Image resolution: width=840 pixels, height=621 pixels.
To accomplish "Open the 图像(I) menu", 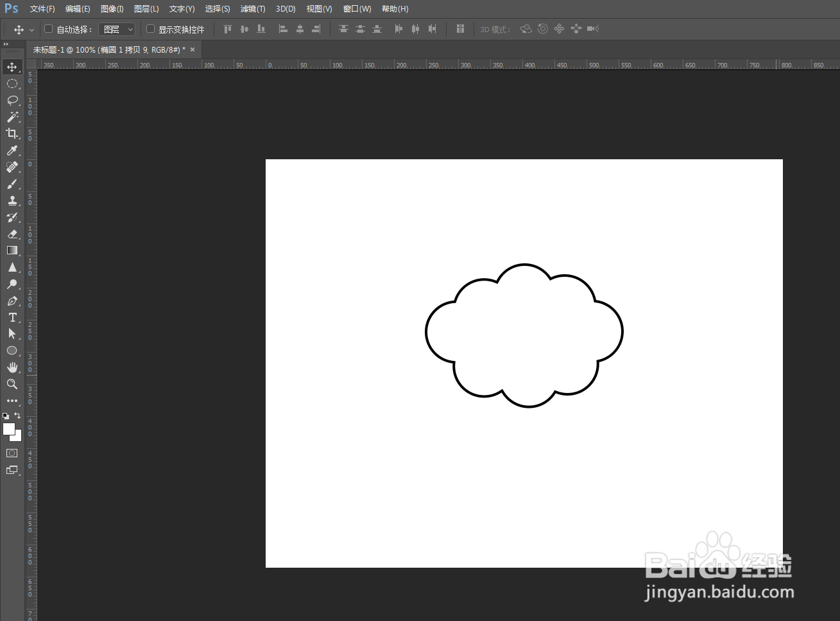I will pos(112,9).
